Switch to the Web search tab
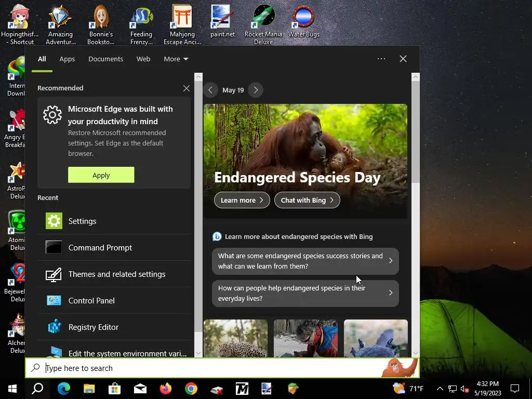Viewport: 532px width, 399px height. coord(143,59)
